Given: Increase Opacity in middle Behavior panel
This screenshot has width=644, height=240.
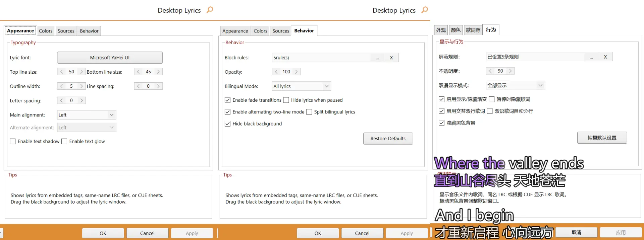Looking at the screenshot, I should pyautogui.click(x=296, y=72).
